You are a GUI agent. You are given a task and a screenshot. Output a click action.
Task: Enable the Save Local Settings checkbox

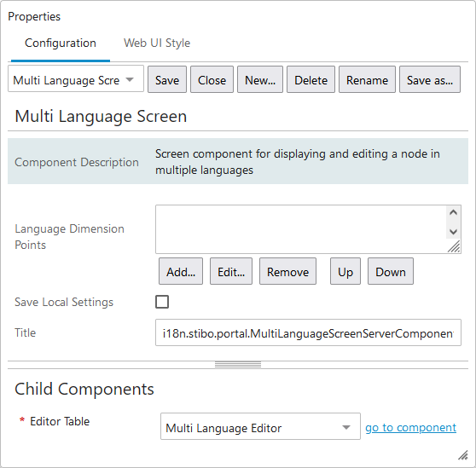tap(162, 302)
